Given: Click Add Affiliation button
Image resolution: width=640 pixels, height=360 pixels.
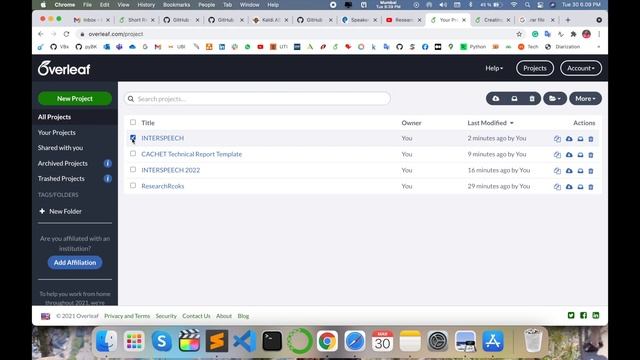Looking at the screenshot, I should pos(75,262).
